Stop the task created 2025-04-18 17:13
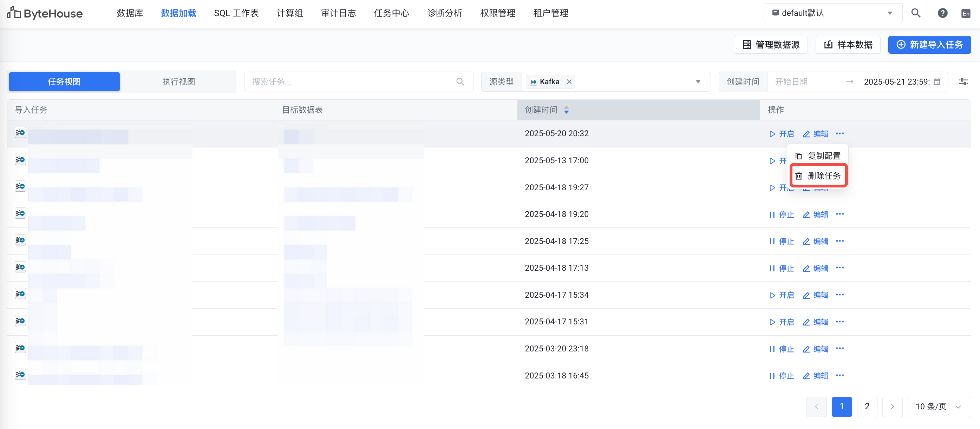This screenshot has height=429, width=980. pyautogui.click(x=782, y=268)
